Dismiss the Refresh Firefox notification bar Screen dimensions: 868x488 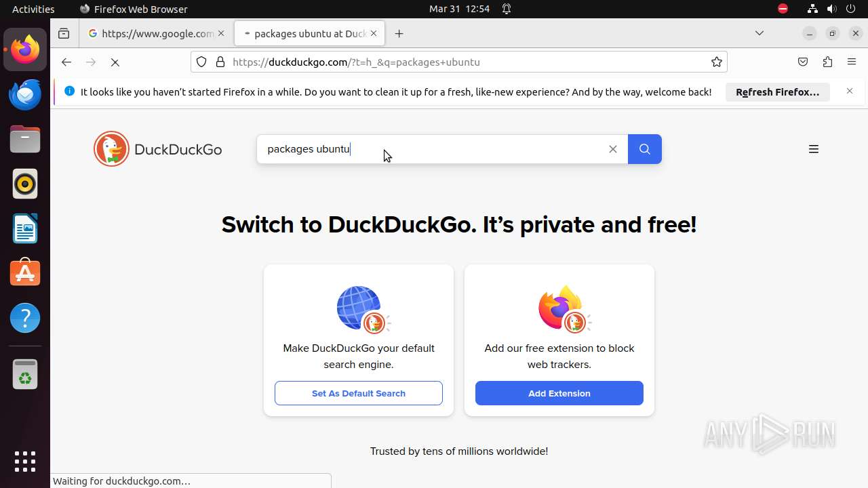(x=850, y=91)
